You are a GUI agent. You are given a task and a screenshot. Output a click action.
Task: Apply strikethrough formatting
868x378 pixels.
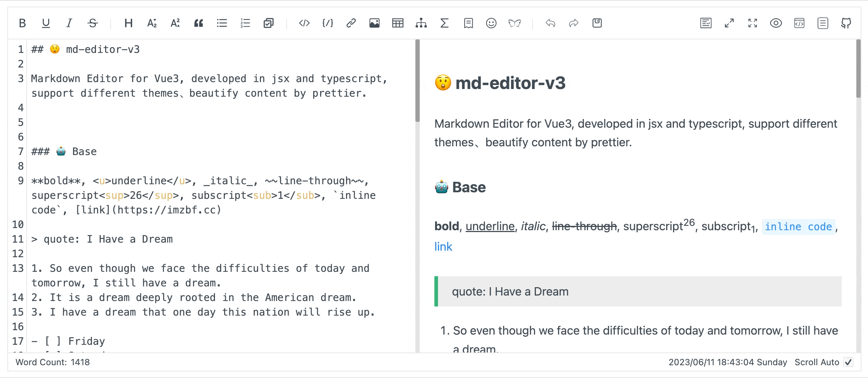93,23
